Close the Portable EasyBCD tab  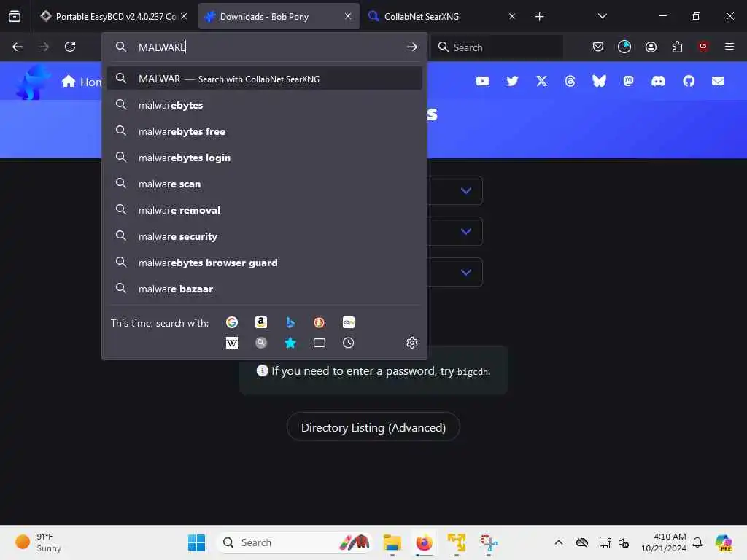pos(184,16)
